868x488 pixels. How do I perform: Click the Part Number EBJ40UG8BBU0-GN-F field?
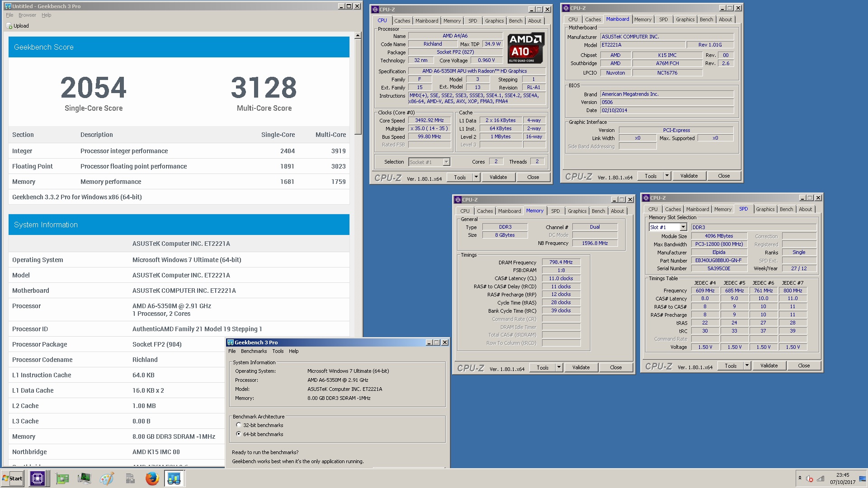[718, 260]
